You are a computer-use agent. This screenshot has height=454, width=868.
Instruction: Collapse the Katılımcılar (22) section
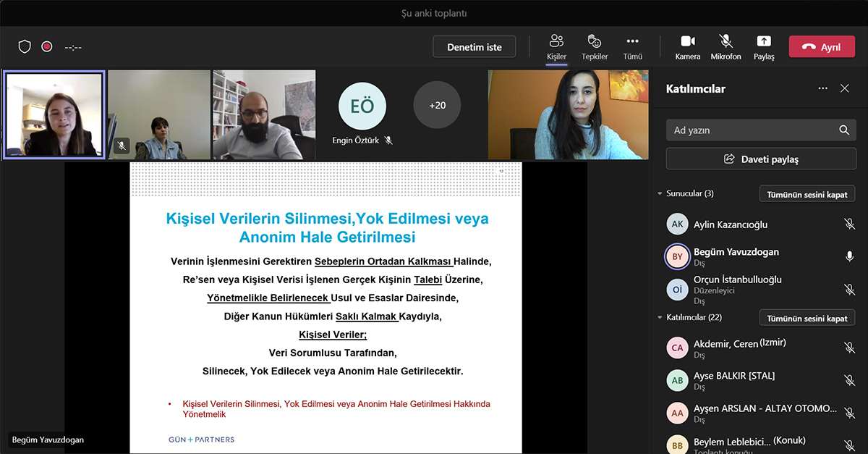click(x=658, y=317)
